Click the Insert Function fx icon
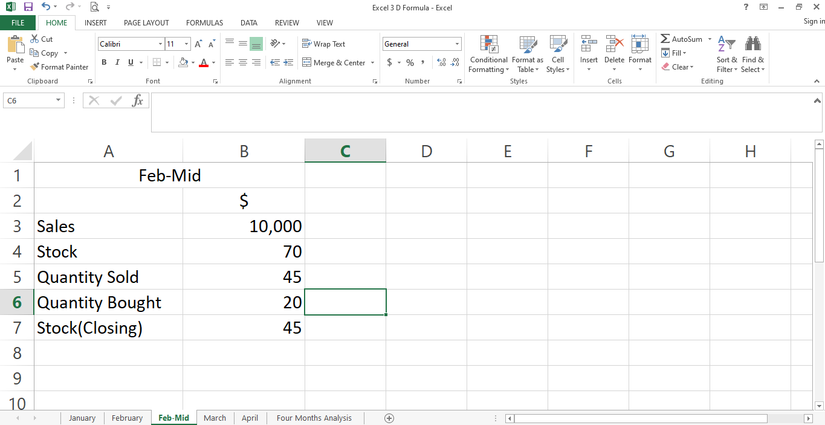 pos(138,100)
